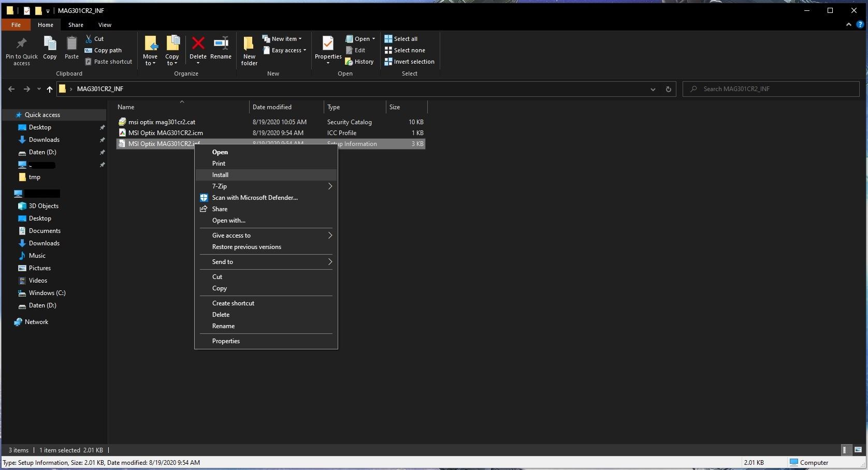868x470 pixels.
Task: Select msi optix mag301cr2.cat file
Action: coord(270,122)
